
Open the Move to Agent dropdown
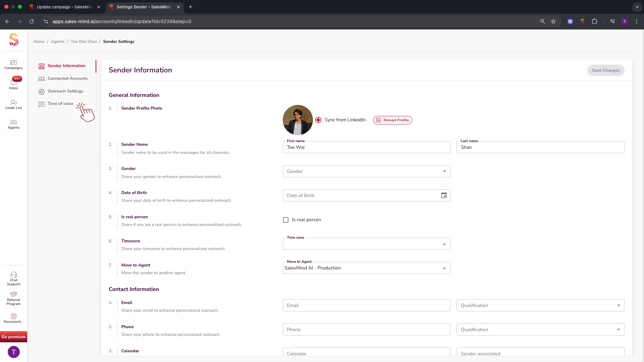point(366,268)
